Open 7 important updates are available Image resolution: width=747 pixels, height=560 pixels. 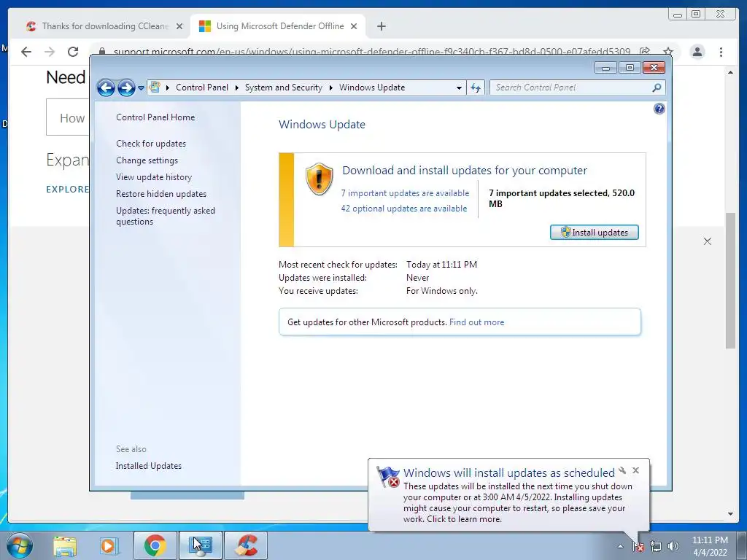[x=405, y=192]
